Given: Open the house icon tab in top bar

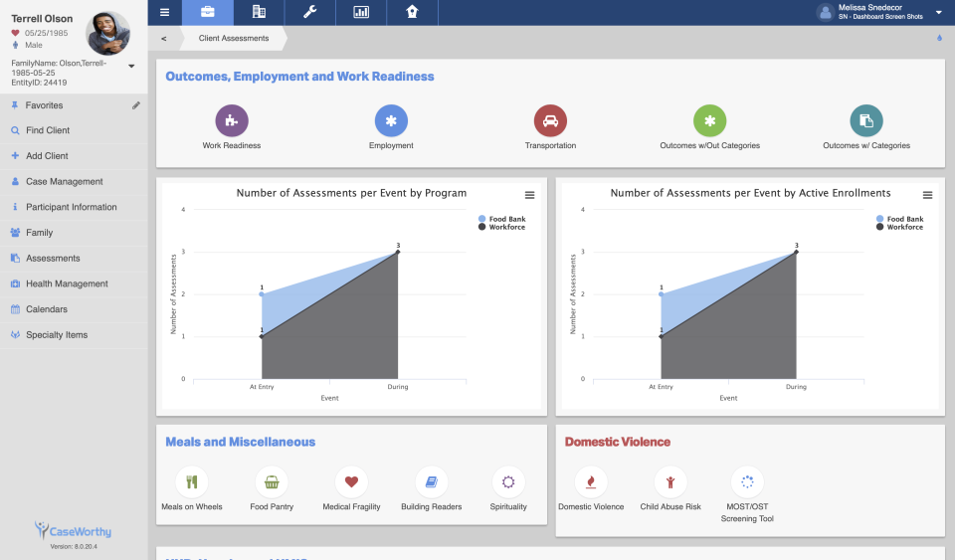Looking at the screenshot, I should click(412, 12).
